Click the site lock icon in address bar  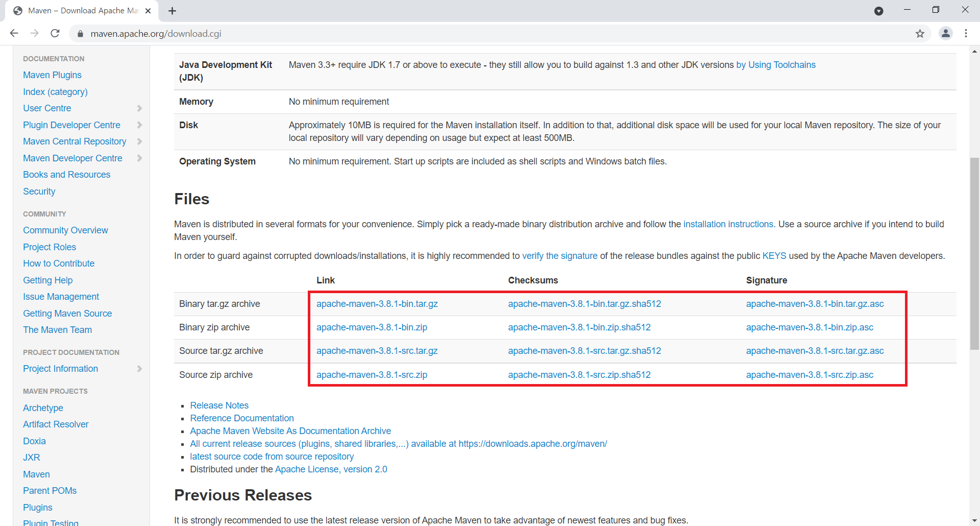pos(80,34)
